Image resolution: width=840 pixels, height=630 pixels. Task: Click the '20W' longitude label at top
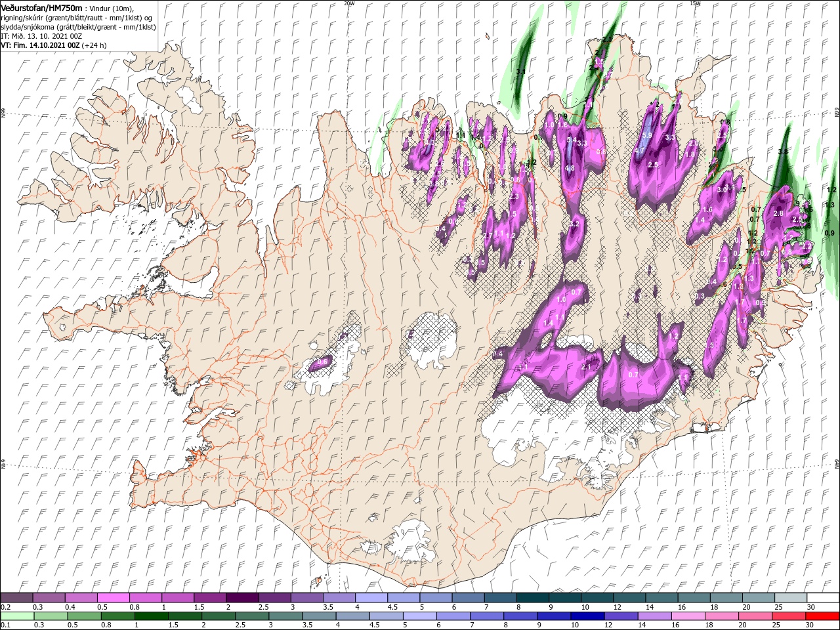(349, 3)
